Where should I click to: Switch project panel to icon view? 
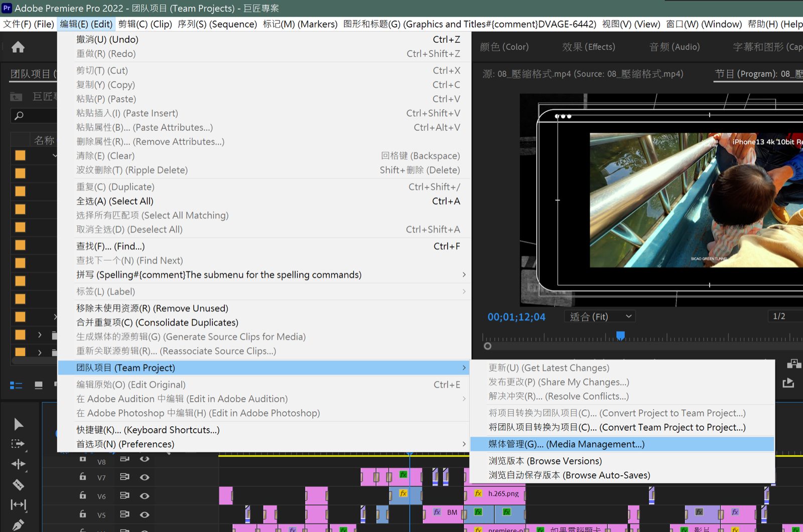[x=39, y=385]
